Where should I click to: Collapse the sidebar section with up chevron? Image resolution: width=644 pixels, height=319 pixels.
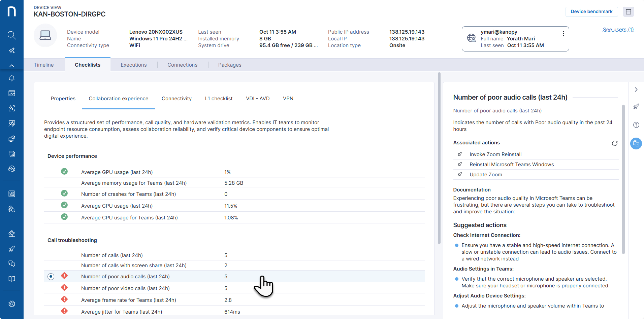click(x=12, y=66)
